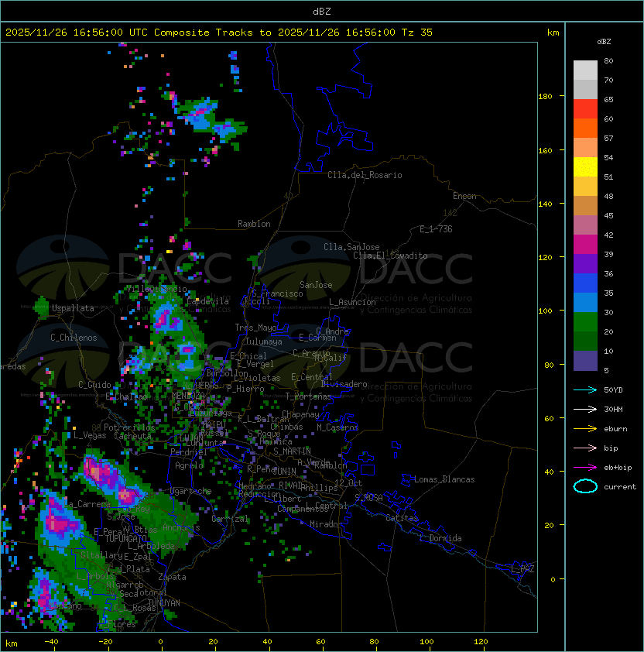The height and width of the screenshot is (652, 644).
Task: Click the pink bip arrow in legend
Action: [x=585, y=448]
